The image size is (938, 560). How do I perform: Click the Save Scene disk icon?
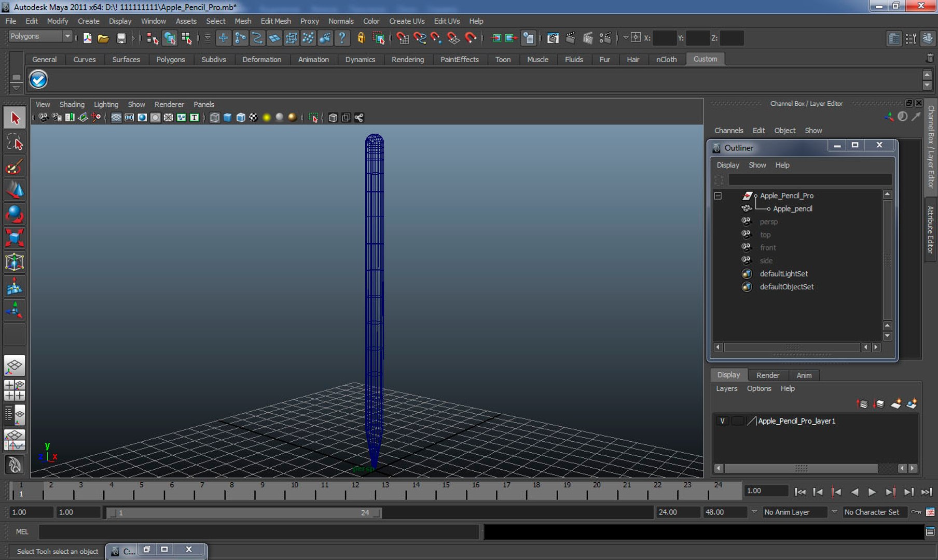coord(121,38)
